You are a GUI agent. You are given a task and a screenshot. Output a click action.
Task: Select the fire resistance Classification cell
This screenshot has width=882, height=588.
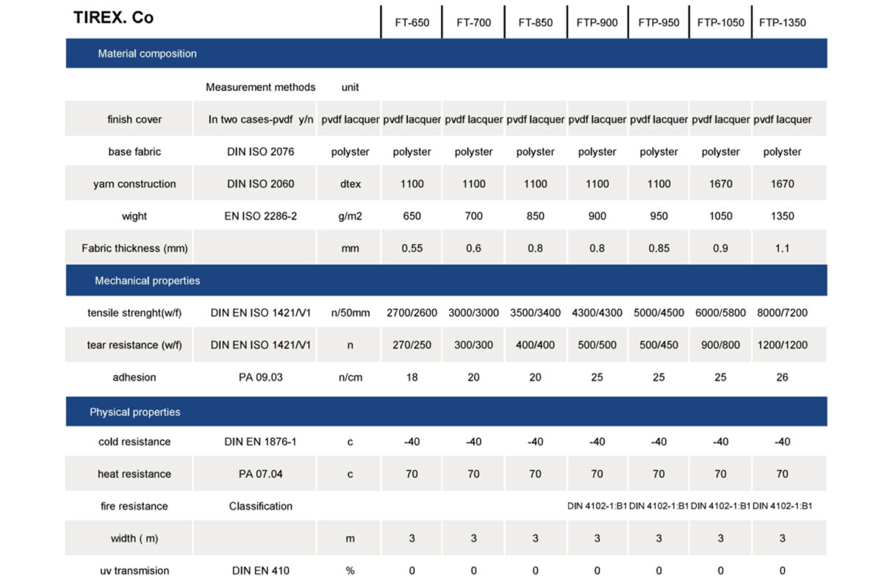point(260,506)
